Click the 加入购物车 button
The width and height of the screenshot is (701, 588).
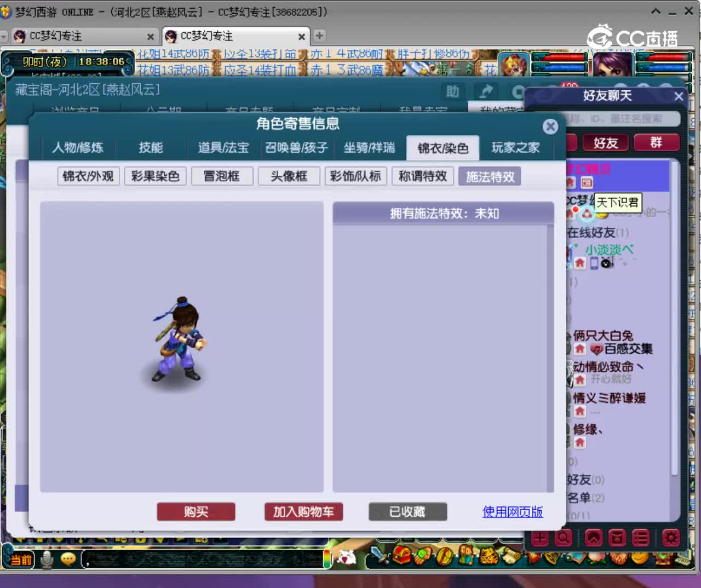click(x=303, y=512)
